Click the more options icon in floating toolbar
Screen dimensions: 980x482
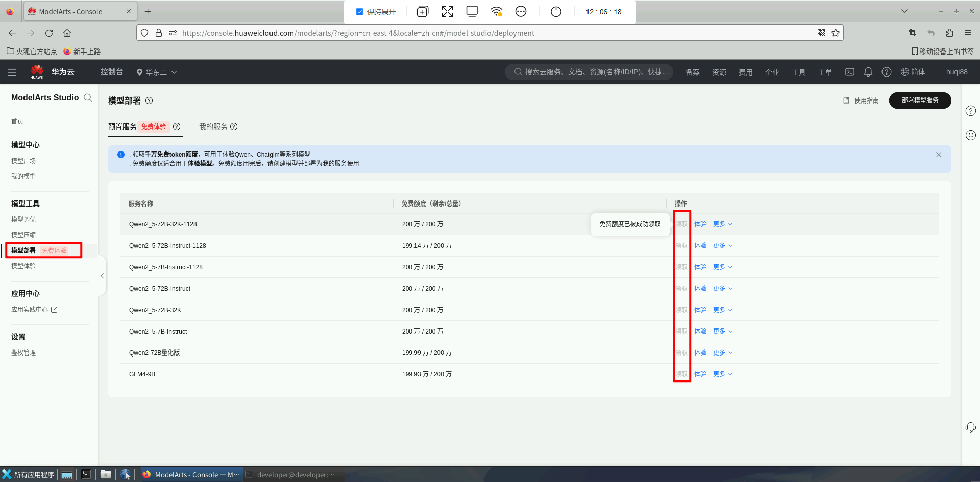521,11
